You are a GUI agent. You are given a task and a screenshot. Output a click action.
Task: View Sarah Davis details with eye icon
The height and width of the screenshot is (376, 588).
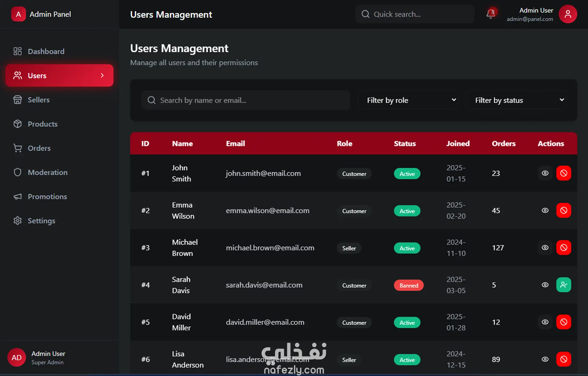pos(545,285)
